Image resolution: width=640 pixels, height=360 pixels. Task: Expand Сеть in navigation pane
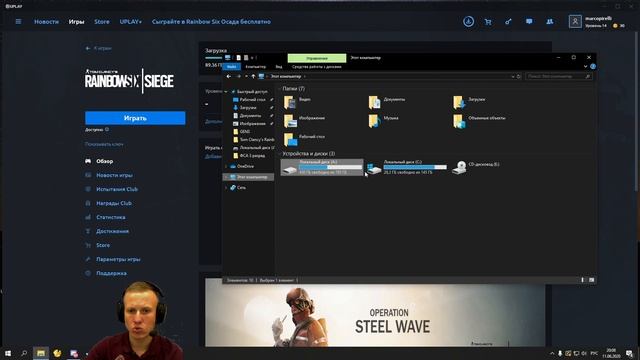pyautogui.click(x=226, y=187)
